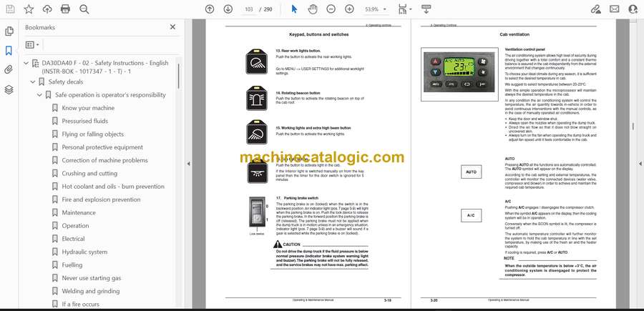Click the Parking brake switch image
This screenshot has height=311, width=644.
coord(257,212)
